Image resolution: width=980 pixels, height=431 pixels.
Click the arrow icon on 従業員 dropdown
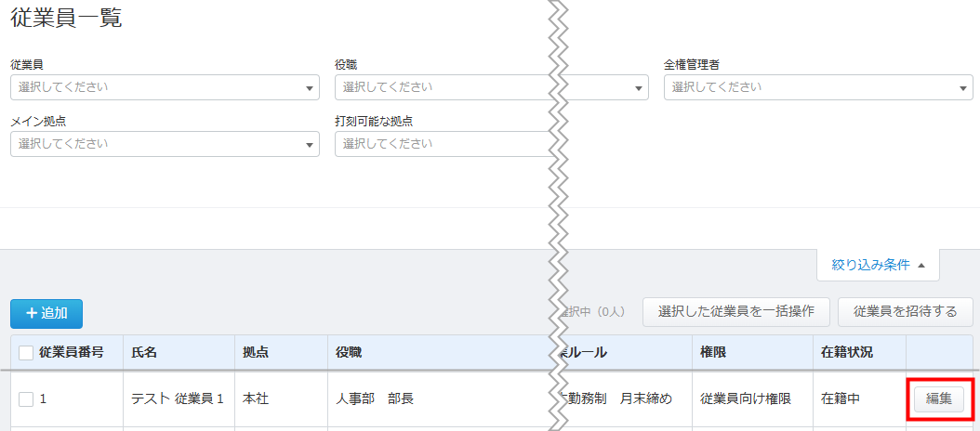(x=309, y=88)
